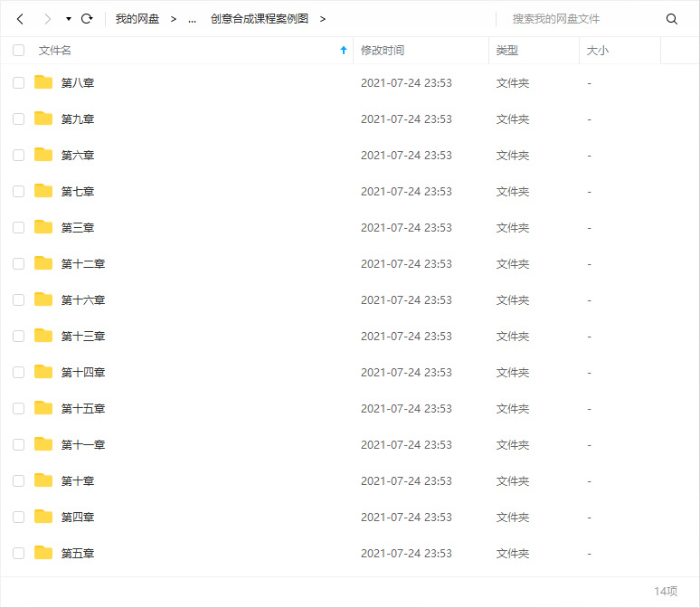
Task: Open 我的网盘 breadcrumb
Action: (x=137, y=19)
